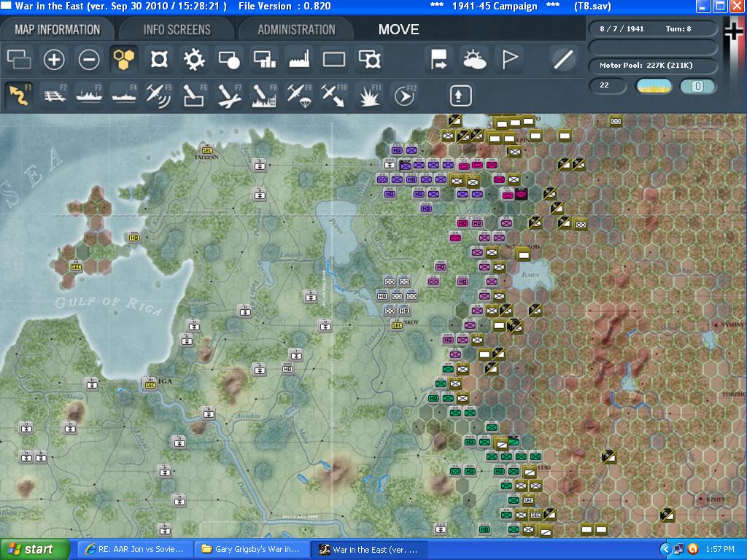The width and height of the screenshot is (747, 560).
Task: Toggle the factory display icon
Action: 299,60
